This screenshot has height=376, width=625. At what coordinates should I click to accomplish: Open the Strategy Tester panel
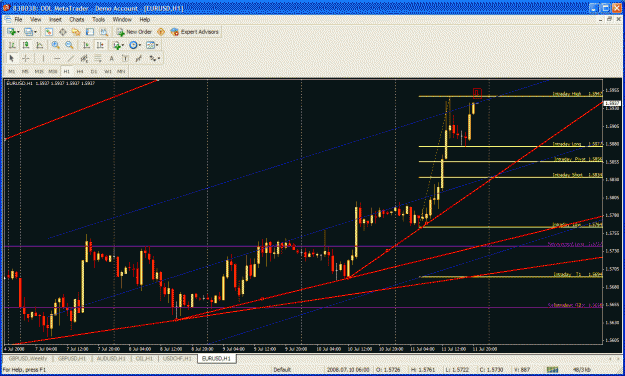pyautogui.click(x=104, y=32)
